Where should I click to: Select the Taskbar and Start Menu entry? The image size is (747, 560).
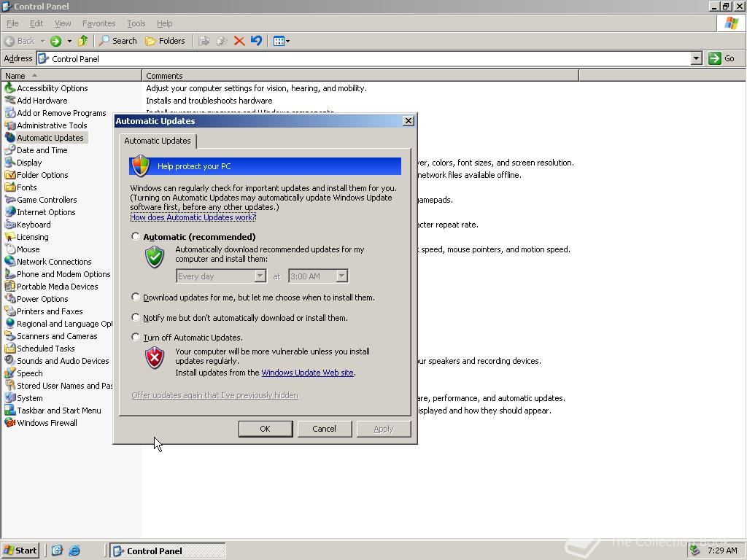[53, 410]
